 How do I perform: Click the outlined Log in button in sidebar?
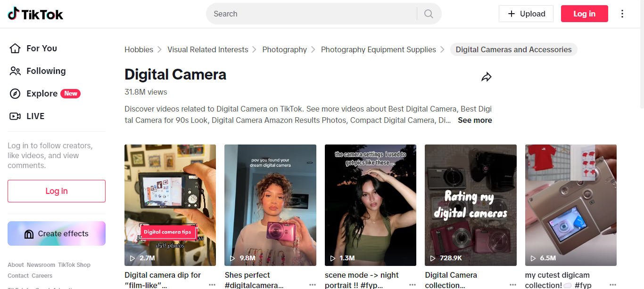pos(57,191)
